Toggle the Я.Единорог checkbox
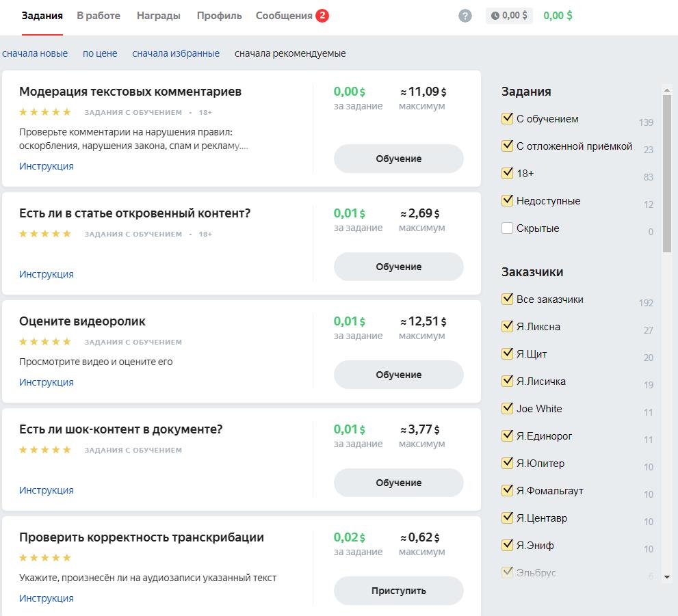The image size is (678, 616). 507,436
